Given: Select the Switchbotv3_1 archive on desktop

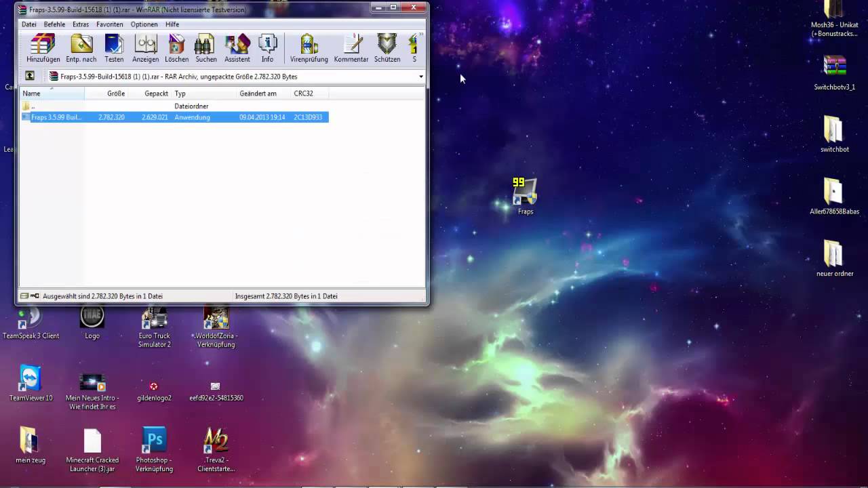Looking at the screenshot, I should tap(834, 73).
